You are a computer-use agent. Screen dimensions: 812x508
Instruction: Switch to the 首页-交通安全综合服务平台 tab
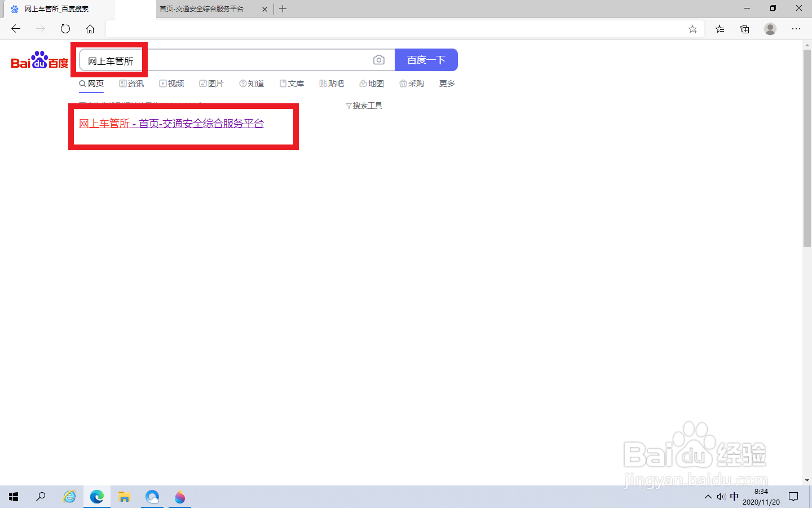[x=208, y=9]
